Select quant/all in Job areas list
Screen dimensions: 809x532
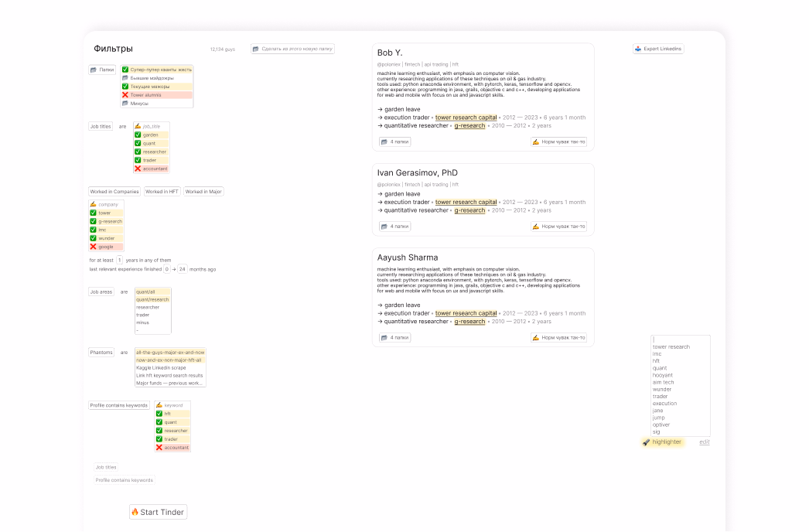tap(152, 292)
